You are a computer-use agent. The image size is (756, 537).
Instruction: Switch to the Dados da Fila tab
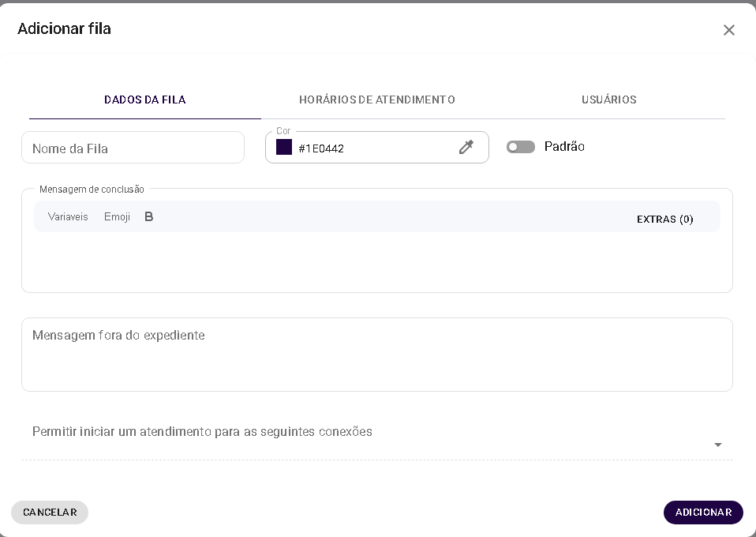point(144,100)
